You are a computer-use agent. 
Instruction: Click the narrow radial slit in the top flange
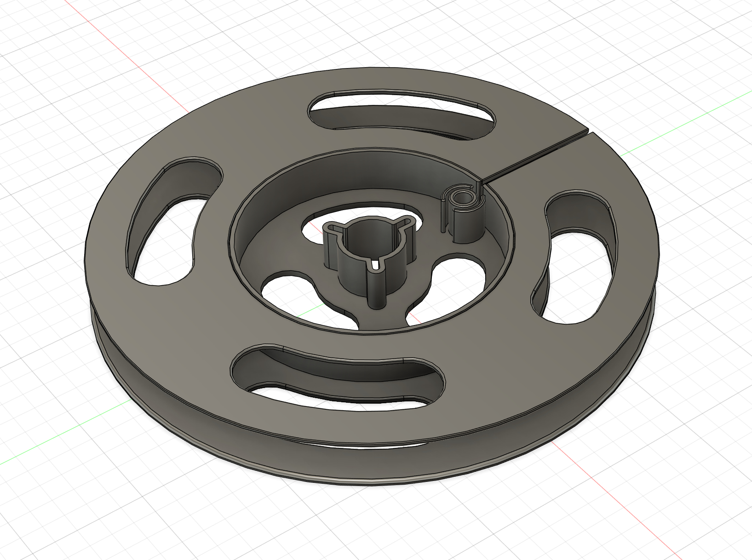click(537, 158)
